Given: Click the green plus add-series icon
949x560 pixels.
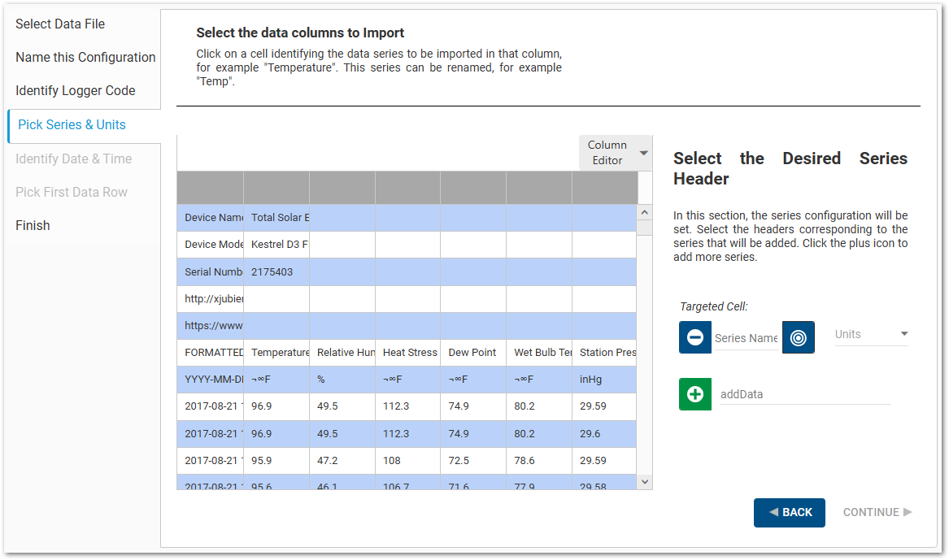Looking at the screenshot, I should tap(695, 394).
